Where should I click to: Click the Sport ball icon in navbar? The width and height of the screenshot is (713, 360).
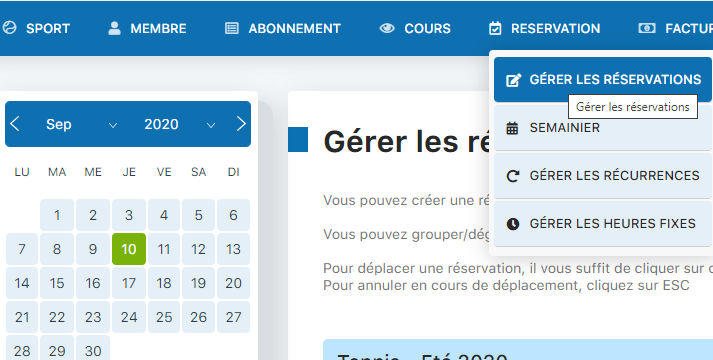(x=9, y=28)
